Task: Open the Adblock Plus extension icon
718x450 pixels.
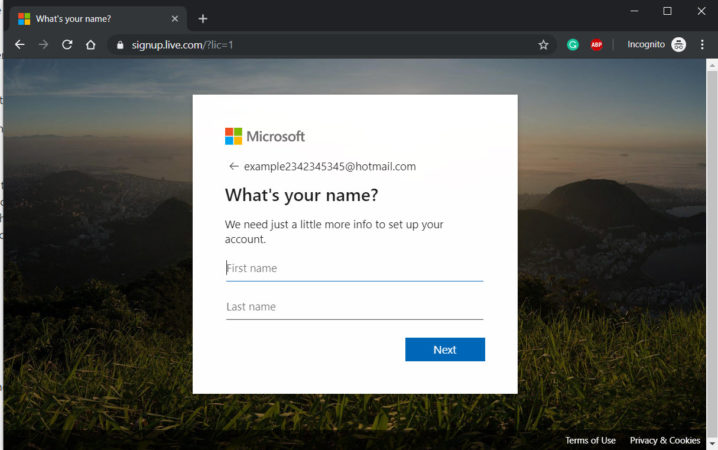Action: [596, 44]
